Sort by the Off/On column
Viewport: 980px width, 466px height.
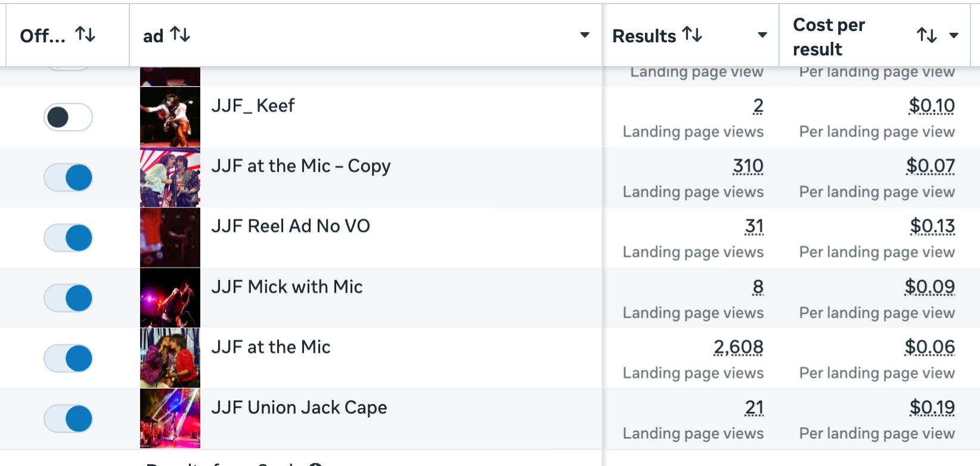(85, 35)
